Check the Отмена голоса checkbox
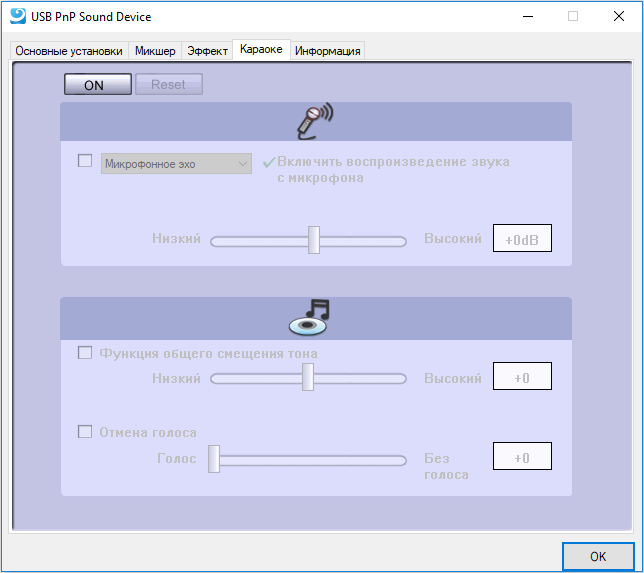This screenshot has width=644, height=573. point(85,432)
